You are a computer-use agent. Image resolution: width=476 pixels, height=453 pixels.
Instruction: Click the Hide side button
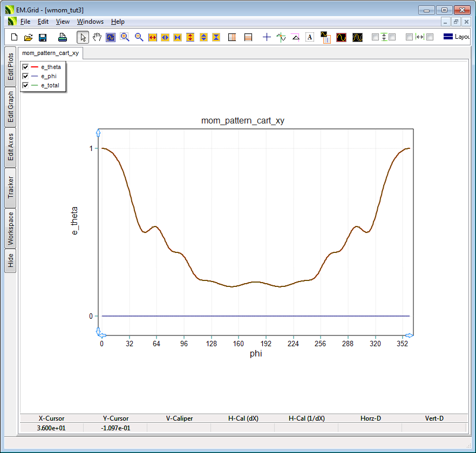pos(11,261)
